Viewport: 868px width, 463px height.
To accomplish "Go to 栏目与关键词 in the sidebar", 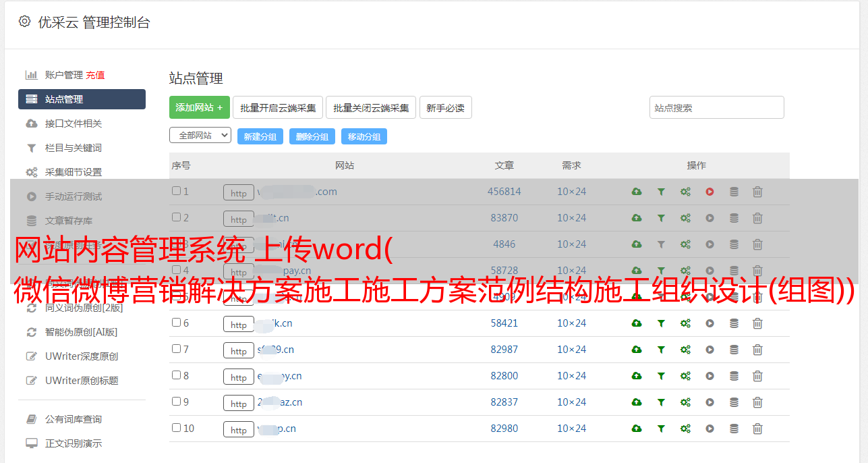I will pos(74,148).
